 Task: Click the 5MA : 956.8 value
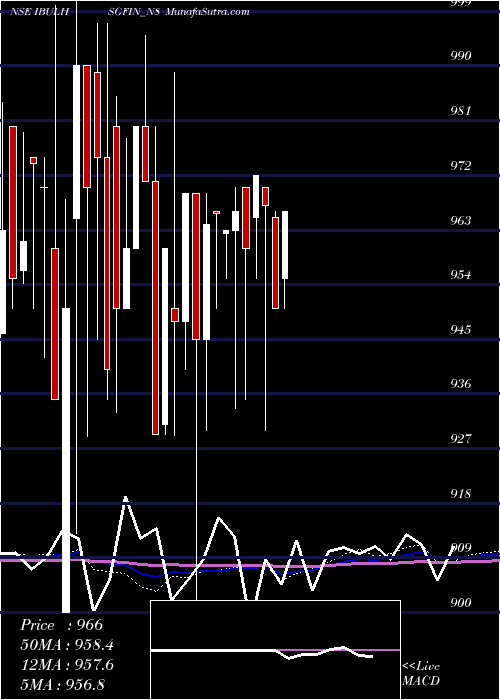pos(62,684)
